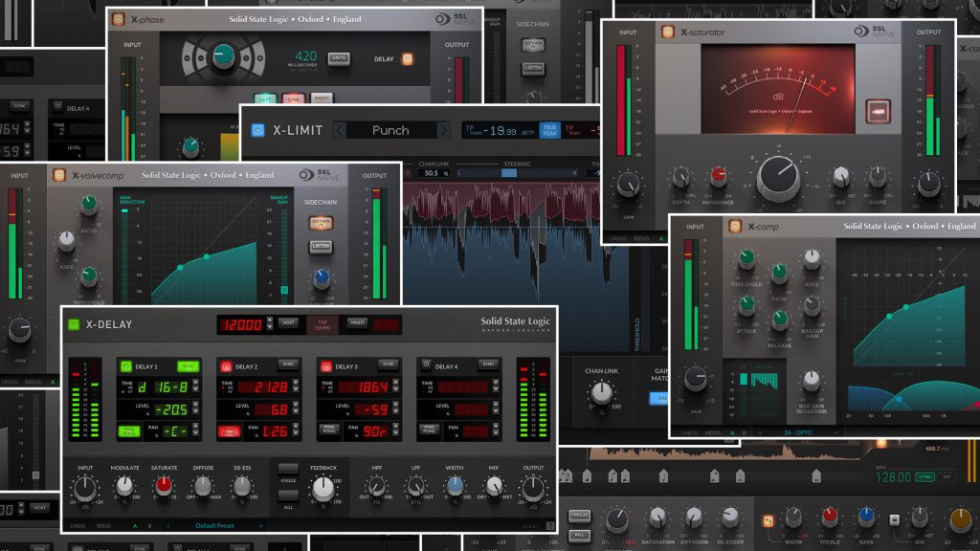Go to next preset arrow in X-Delay
Screen dimensions: 980x551
click(x=260, y=526)
